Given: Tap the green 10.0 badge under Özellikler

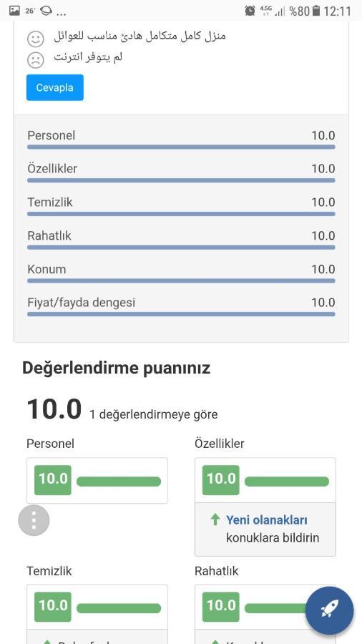Looking at the screenshot, I should [221, 479].
